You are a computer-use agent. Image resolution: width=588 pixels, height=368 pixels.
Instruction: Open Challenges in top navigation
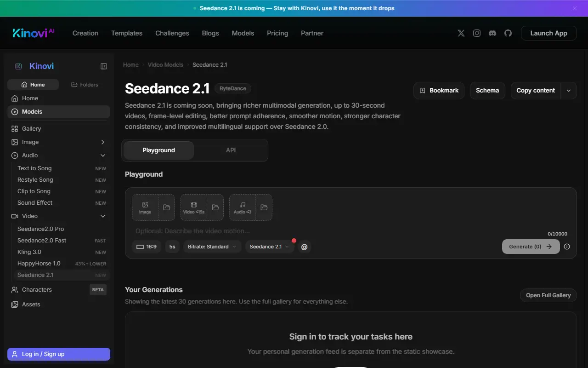172,33
